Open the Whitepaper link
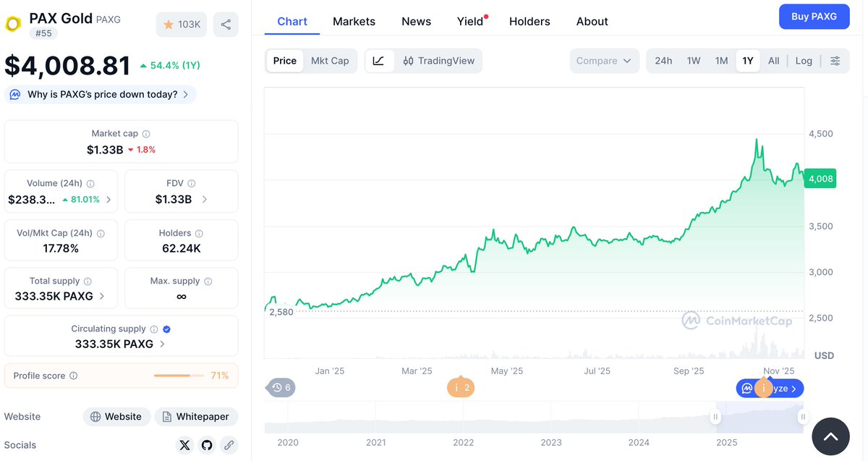This screenshot has height=461, width=868. point(196,416)
